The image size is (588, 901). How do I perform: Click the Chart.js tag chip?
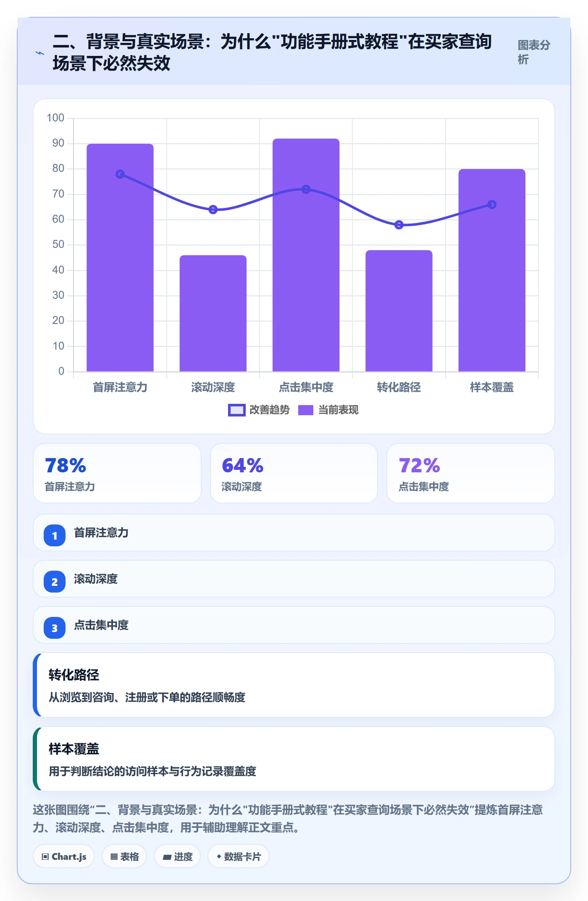coord(64,856)
